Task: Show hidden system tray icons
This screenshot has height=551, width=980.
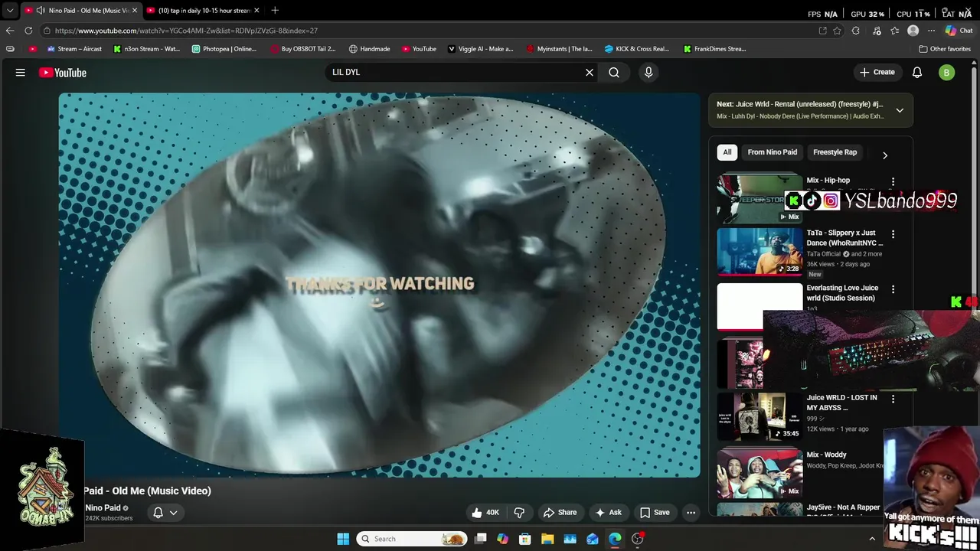Action: (872, 539)
